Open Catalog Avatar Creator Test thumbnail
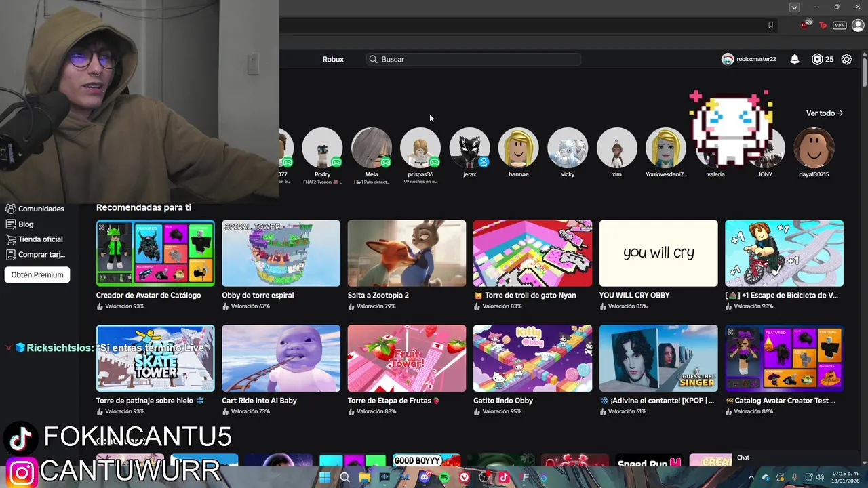Screen dimensions: 868x488 click(784, 359)
